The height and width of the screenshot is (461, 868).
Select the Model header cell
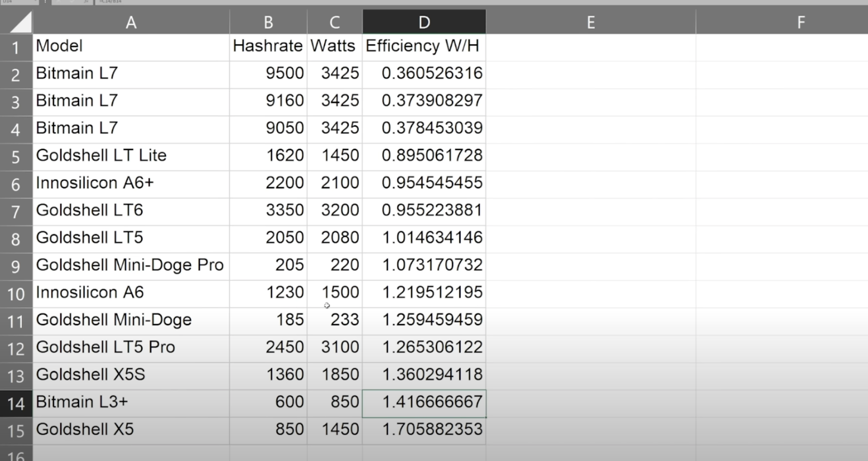click(131, 46)
